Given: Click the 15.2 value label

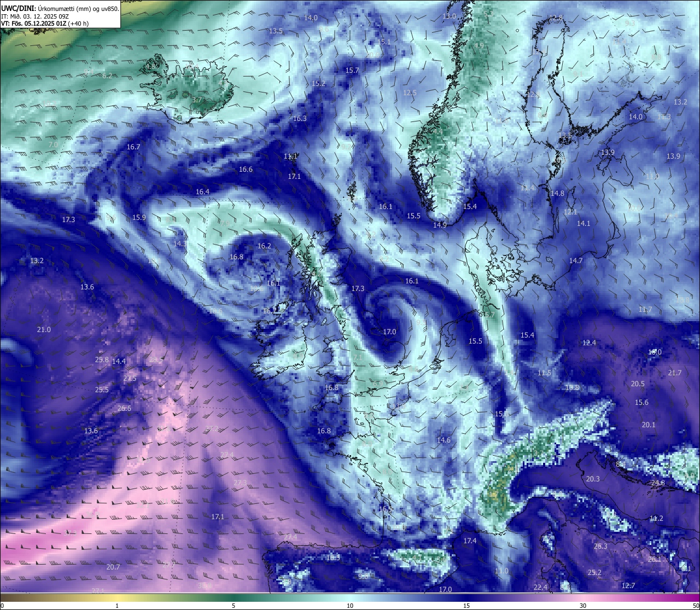Looking at the screenshot, I should pos(318,83).
